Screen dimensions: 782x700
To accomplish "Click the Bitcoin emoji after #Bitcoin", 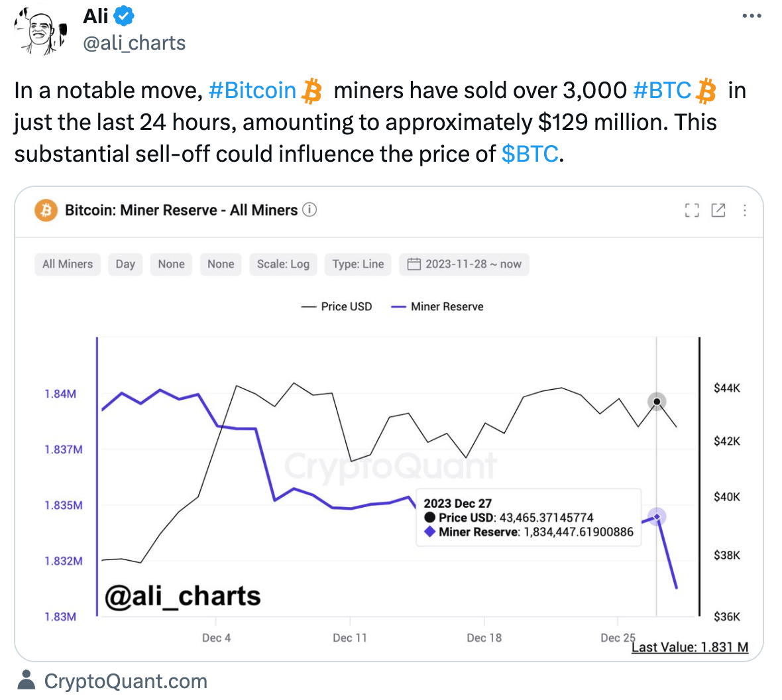I will [313, 90].
